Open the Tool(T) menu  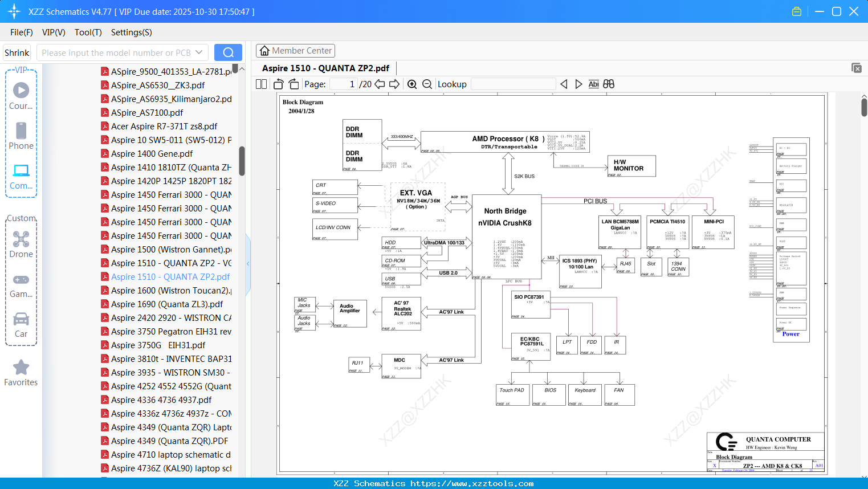[x=88, y=32]
